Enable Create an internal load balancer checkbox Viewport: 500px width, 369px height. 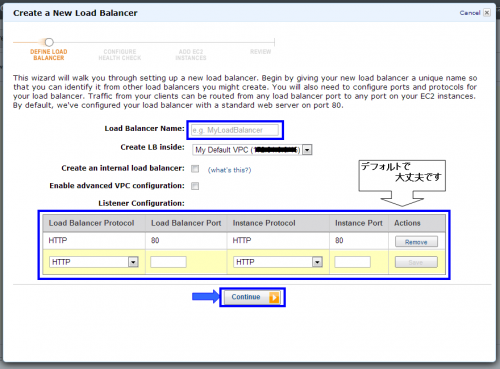[x=195, y=169]
